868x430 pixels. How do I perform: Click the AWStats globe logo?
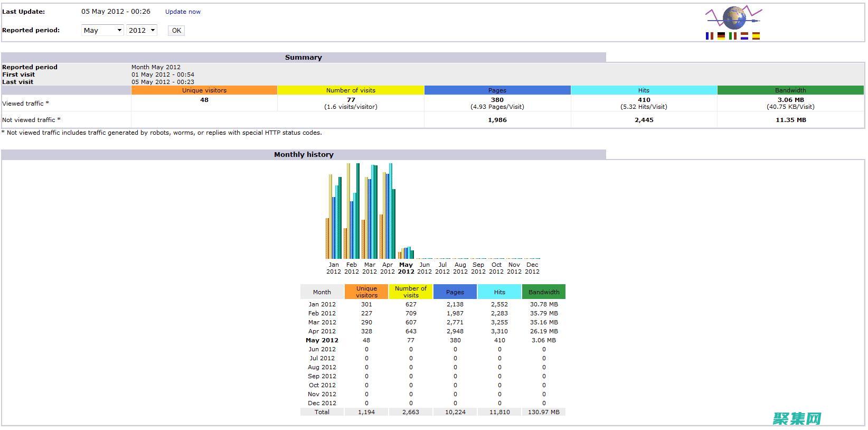click(x=733, y=18)
